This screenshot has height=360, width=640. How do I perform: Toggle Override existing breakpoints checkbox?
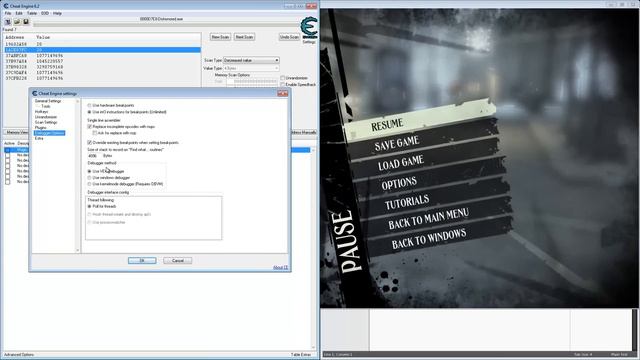pos(89,142)
